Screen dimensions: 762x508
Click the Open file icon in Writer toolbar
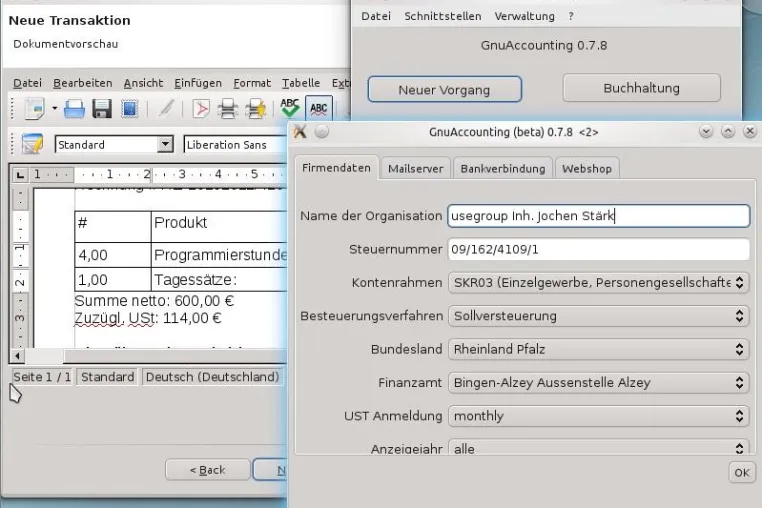(74, 109)
